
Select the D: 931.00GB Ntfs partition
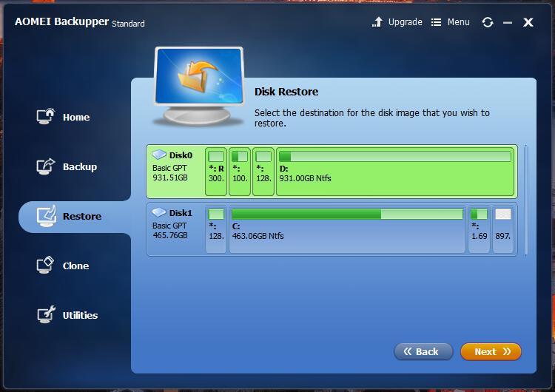(x=395, y=172)
